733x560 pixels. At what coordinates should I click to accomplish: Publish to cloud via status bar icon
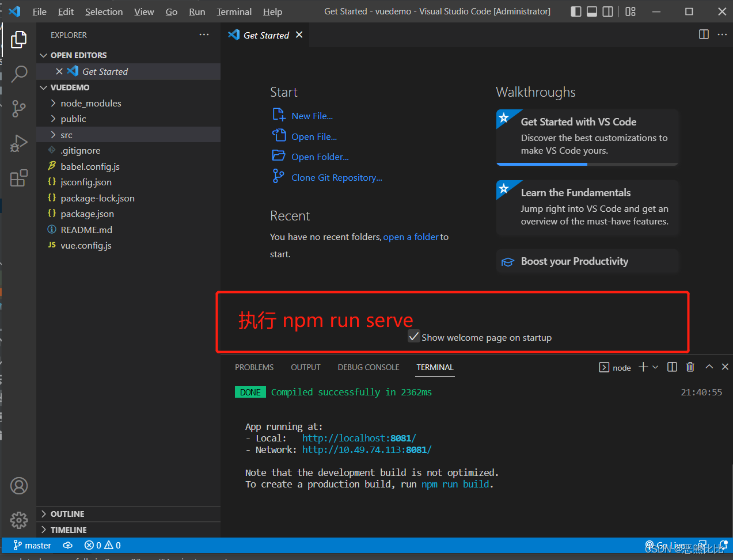tap(68, 546)
